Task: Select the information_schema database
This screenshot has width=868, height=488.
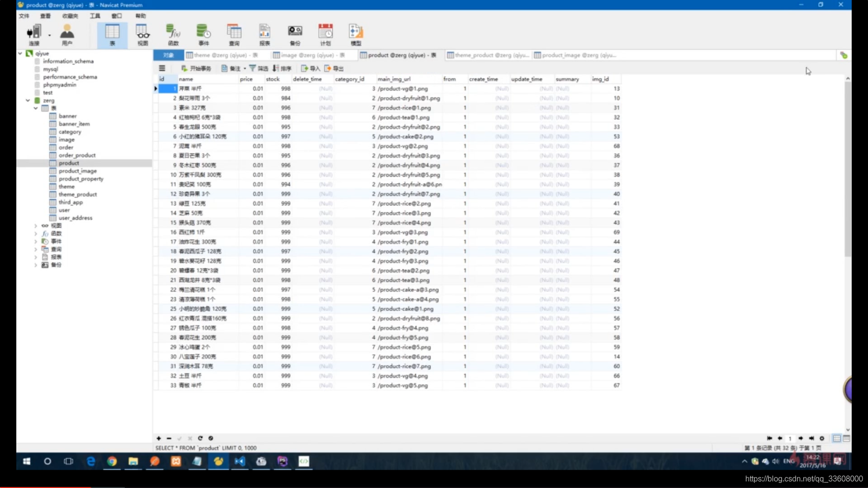Action: (68, 61)
